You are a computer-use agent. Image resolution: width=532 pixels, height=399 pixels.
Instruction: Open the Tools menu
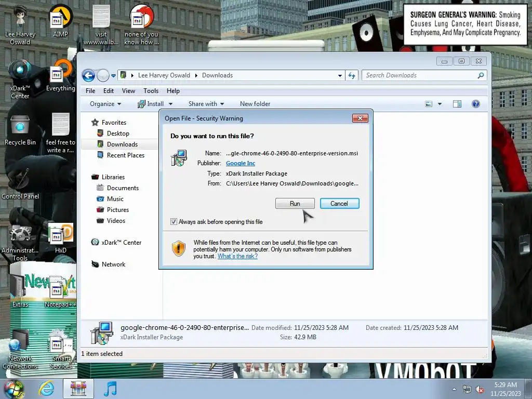151,91
